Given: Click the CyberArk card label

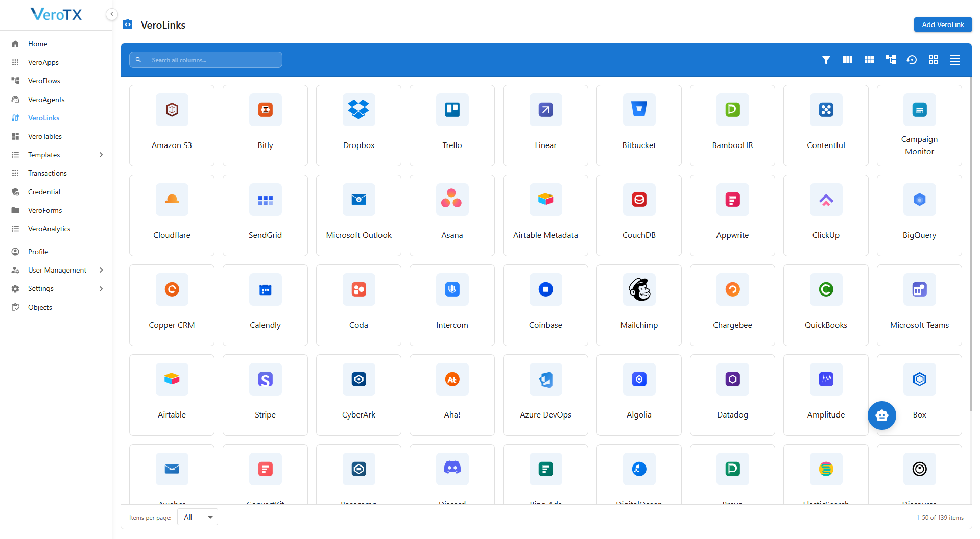Looking at the screenshot, I should click(x=358, y=415).
